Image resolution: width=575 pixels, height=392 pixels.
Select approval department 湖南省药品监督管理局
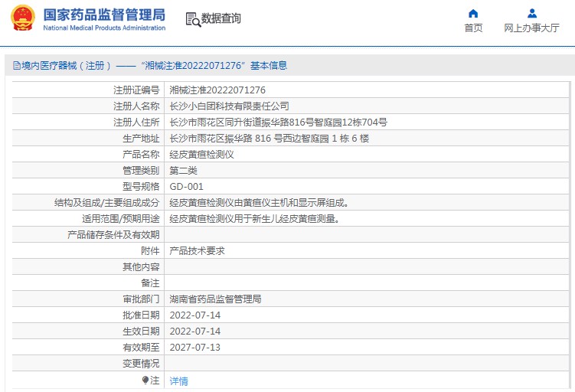[x=215, y=299]
